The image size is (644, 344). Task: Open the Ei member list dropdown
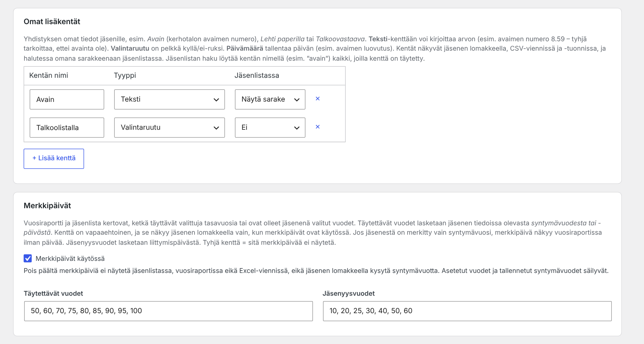[270, 127]
